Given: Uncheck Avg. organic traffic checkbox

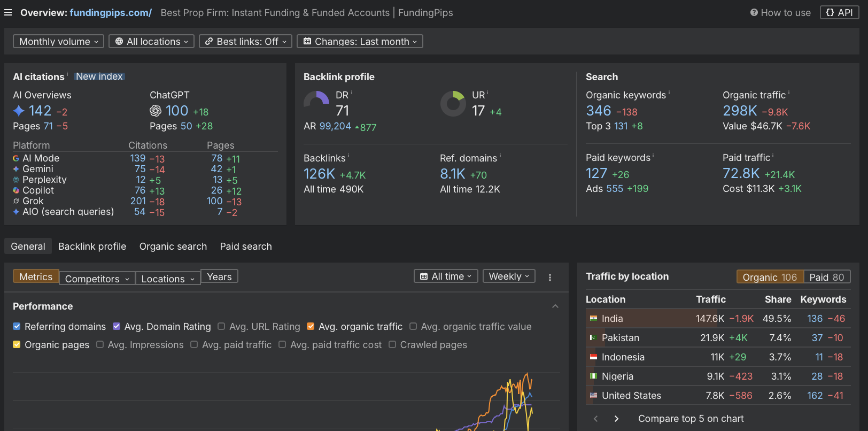Looking at the screenshot, I should coord(311,326).
